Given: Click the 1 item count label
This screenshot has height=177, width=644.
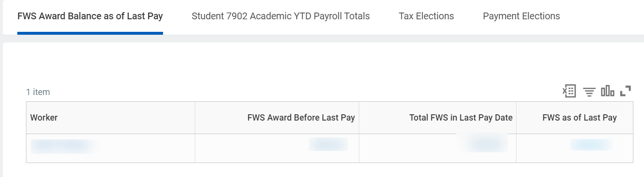Looking at the screenshot, I should (x=38, y=92).
